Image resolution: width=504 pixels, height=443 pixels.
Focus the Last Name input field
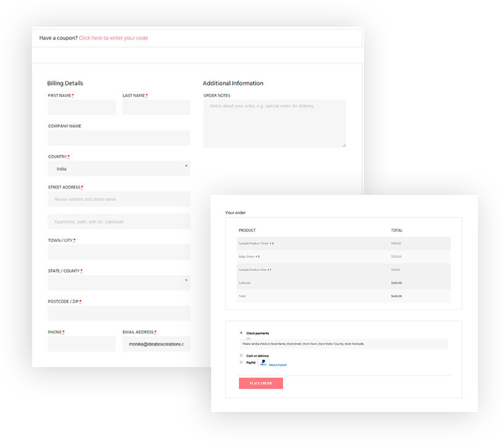point(156,107)
